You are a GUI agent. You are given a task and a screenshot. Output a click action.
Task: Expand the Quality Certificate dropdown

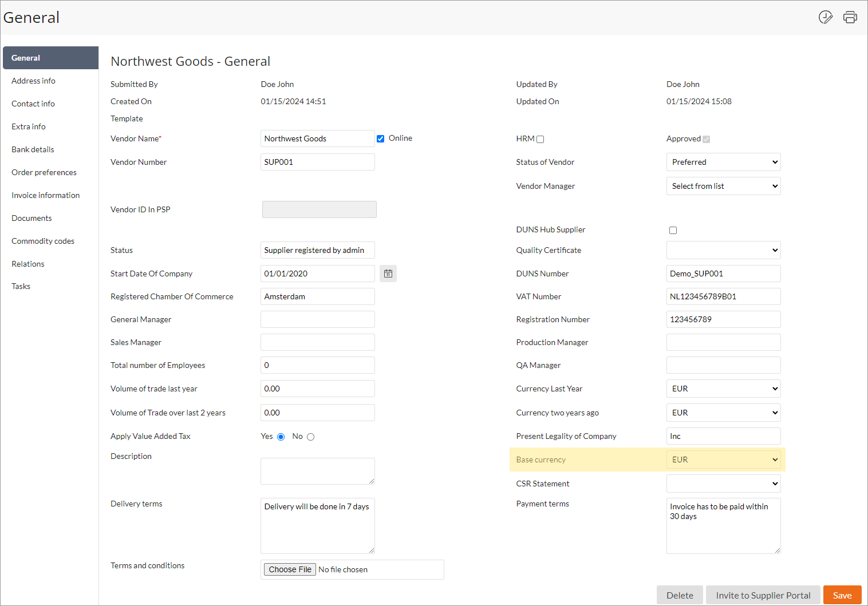tap(724, 250)
